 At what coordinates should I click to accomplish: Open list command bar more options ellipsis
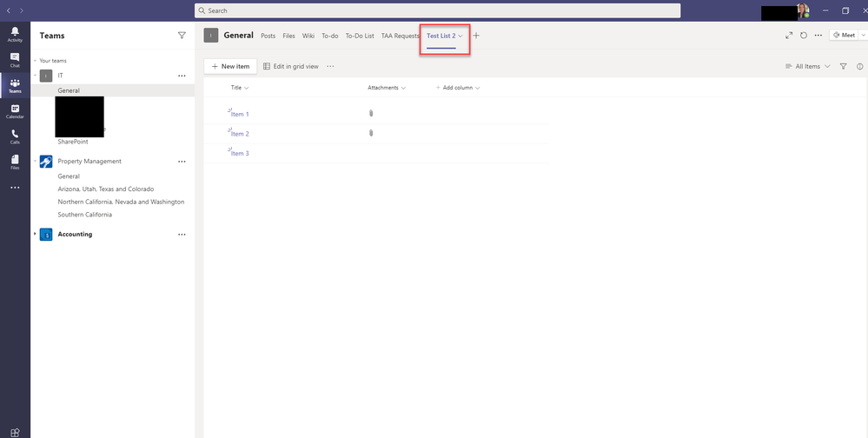point(330,66)
